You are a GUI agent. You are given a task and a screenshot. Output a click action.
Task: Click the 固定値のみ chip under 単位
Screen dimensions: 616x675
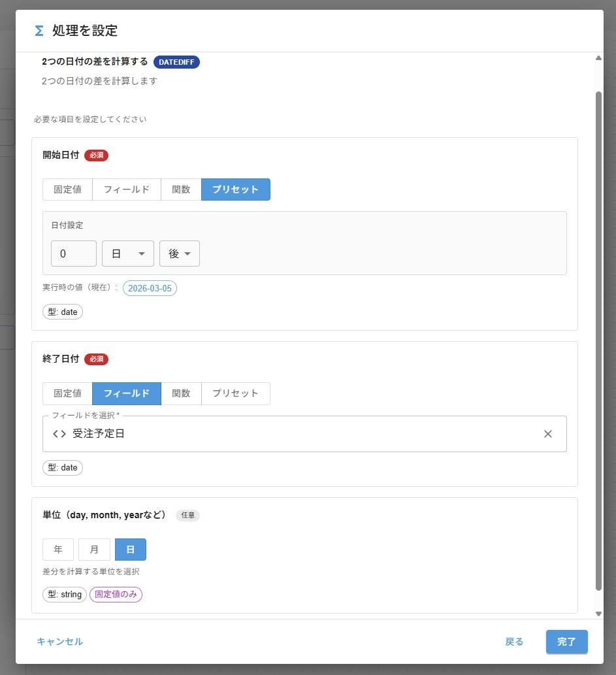click(116, 594)
